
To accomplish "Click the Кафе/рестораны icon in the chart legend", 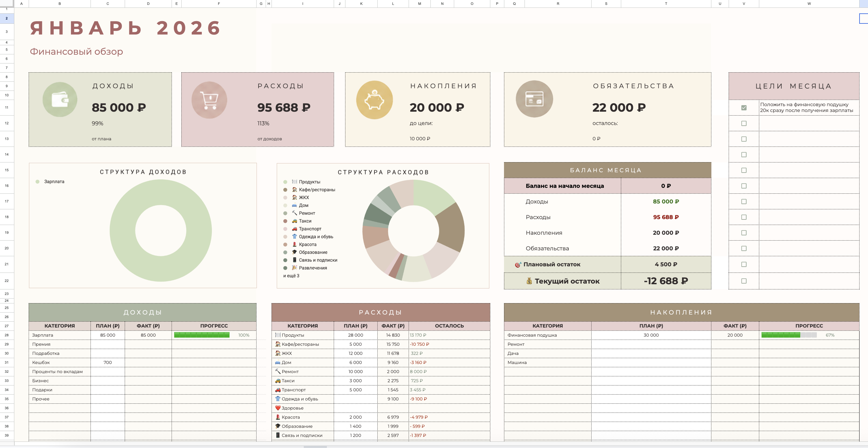I will click(x=295, y=189).
